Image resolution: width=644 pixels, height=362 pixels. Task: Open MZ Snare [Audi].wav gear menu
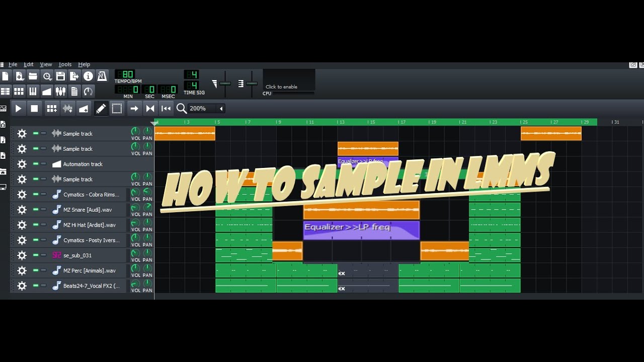(x=22, y=209)
